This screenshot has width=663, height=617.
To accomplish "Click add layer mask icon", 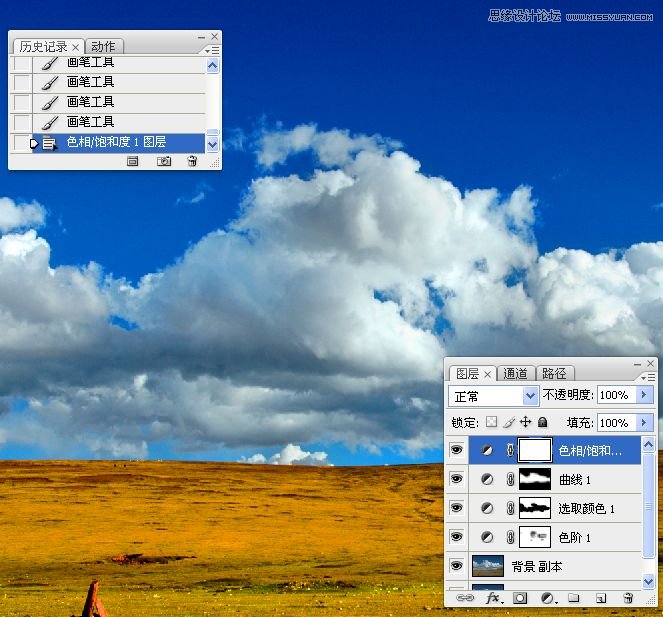I will point(520,598).
